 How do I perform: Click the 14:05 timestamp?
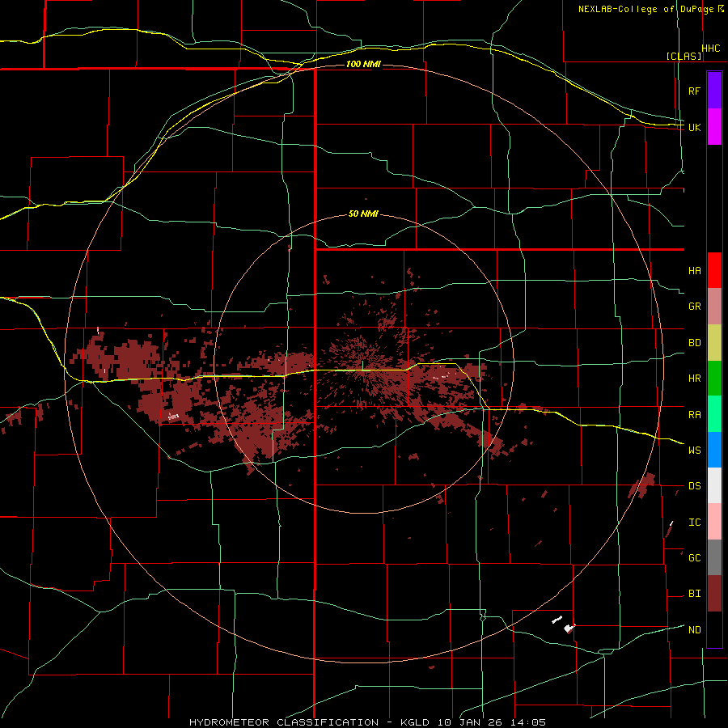(x=527, y=722)
